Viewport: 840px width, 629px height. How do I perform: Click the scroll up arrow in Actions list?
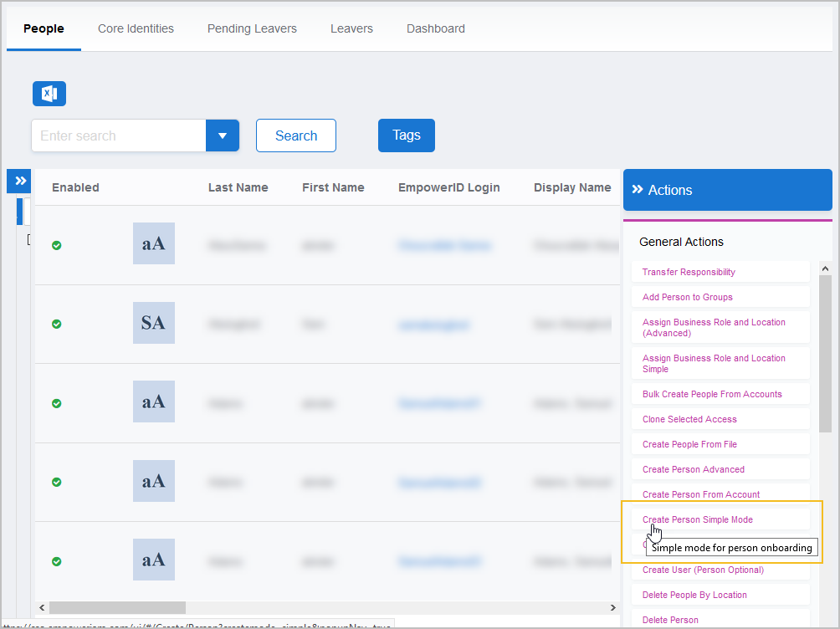(824, 269)
